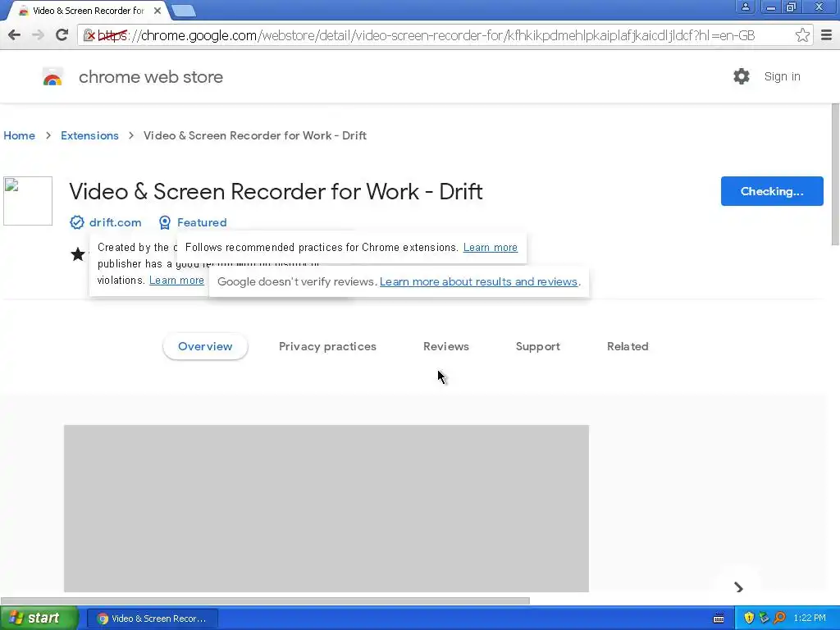This screenshot has width=840, height=630.
Task: Open the Chrome user profile icon
Action: (745, 7)
